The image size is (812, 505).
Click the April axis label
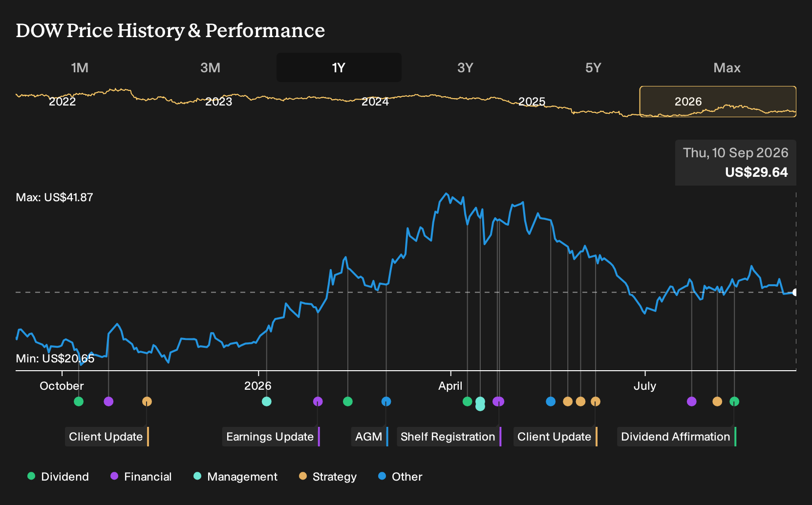(450, 386)
